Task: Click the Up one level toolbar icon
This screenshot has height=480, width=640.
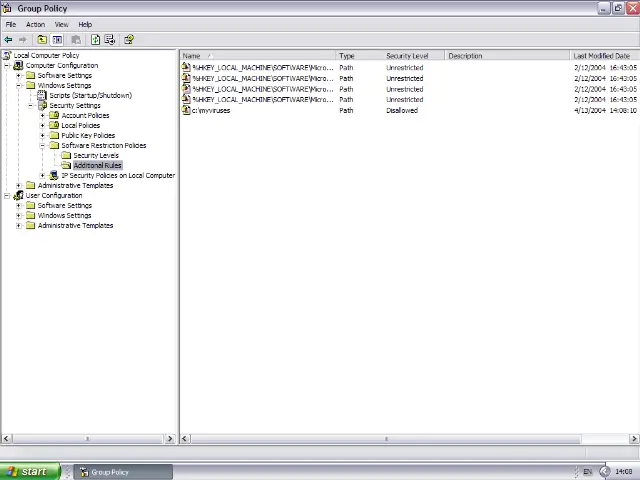Action: click(x=42, y=40)
